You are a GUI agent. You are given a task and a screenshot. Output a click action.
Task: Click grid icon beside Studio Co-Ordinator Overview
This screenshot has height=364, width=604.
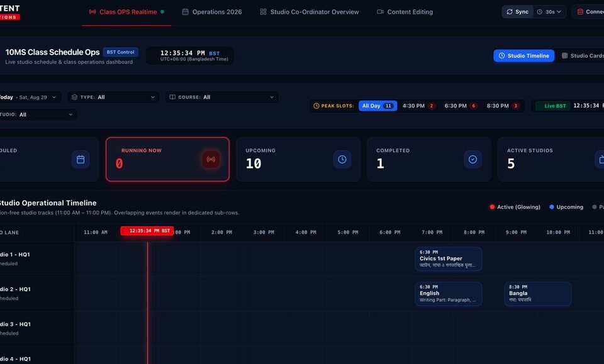point(263,12)
